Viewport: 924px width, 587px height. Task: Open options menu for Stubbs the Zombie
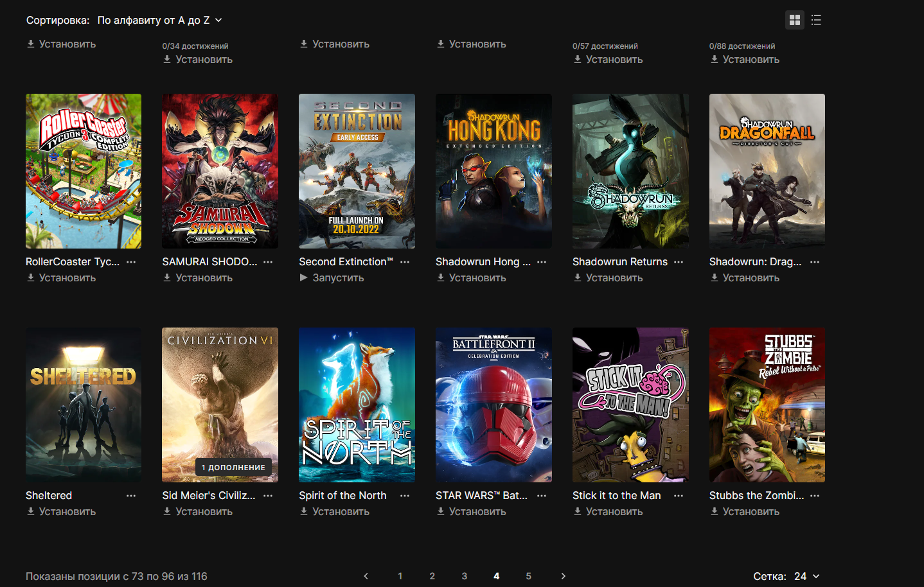[x=815, y=496]
